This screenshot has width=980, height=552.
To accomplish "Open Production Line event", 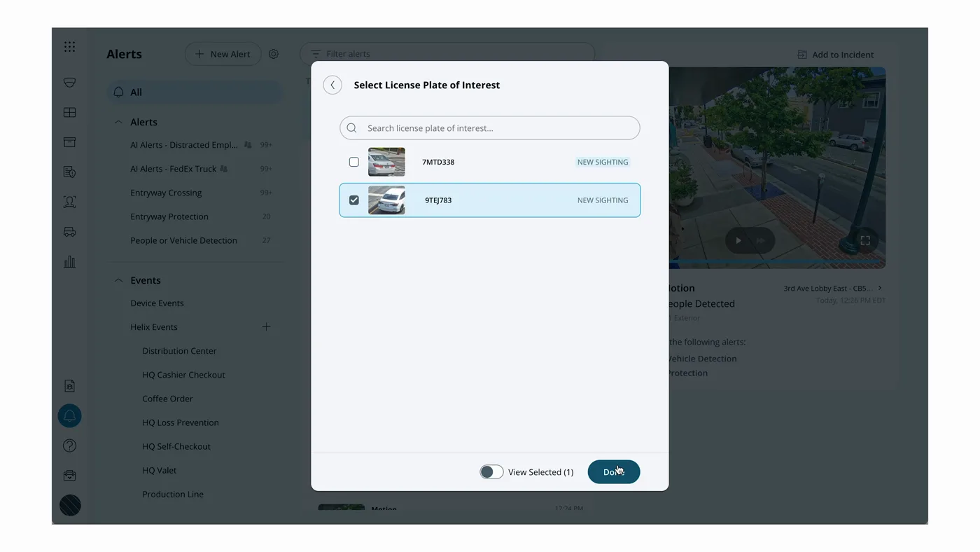I will click(173, 494).
